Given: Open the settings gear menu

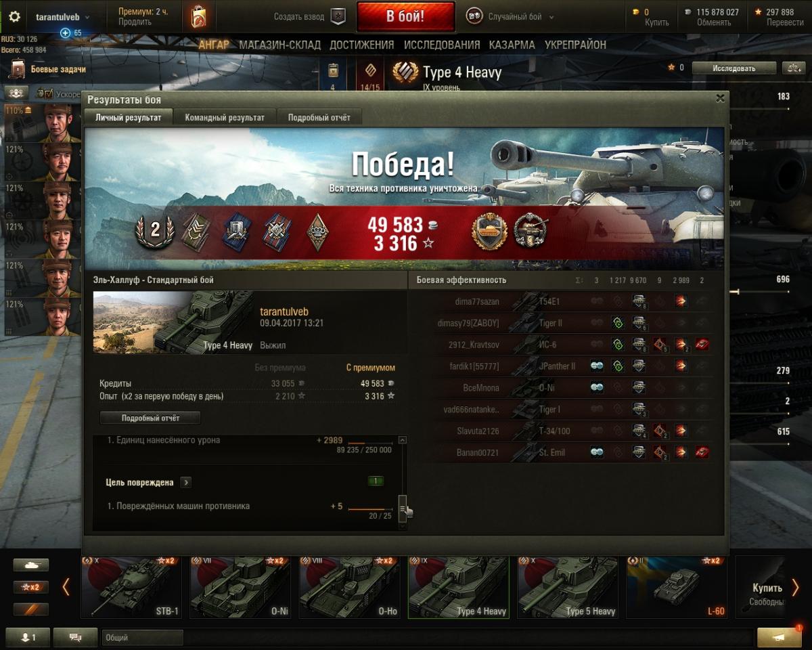Looking at the screenshot, I should point(14,17).
